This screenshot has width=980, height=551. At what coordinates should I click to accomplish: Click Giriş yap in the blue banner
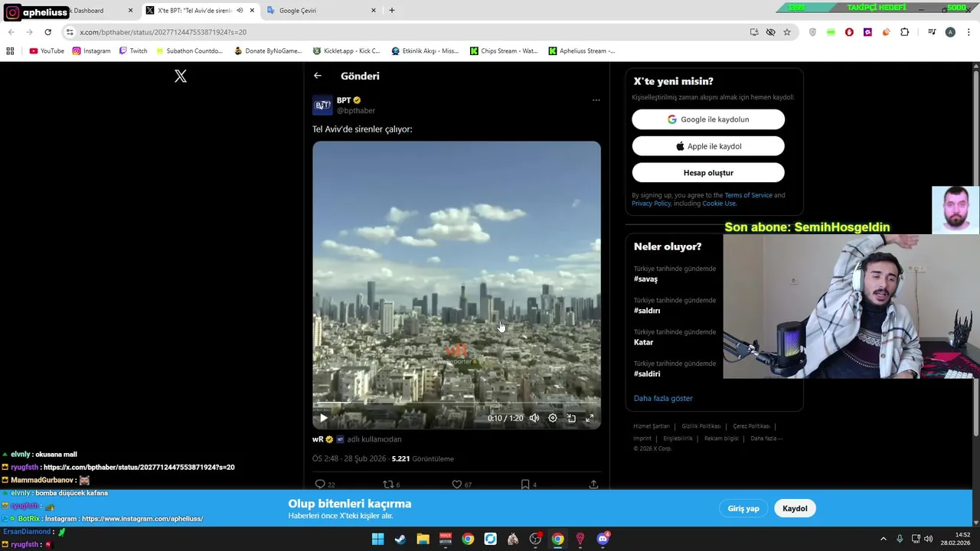(x=743, y=508)
